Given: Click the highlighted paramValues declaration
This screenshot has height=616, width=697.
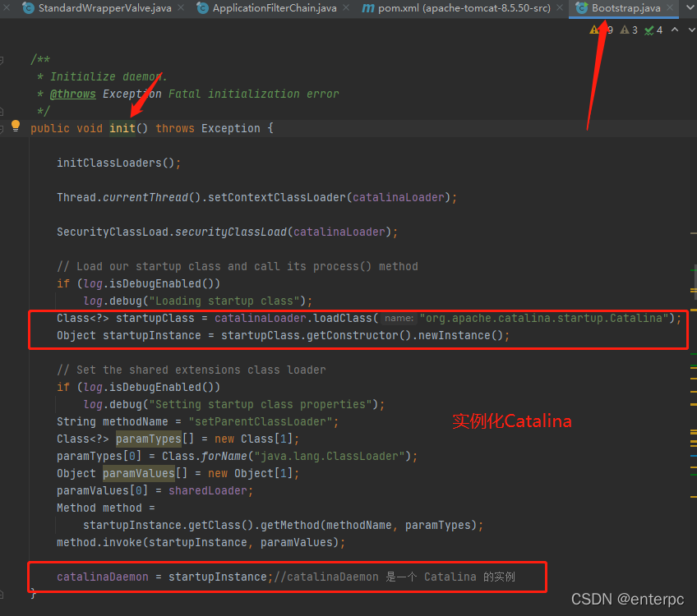Looking at the screenshot, I should (x=139, y=473).
